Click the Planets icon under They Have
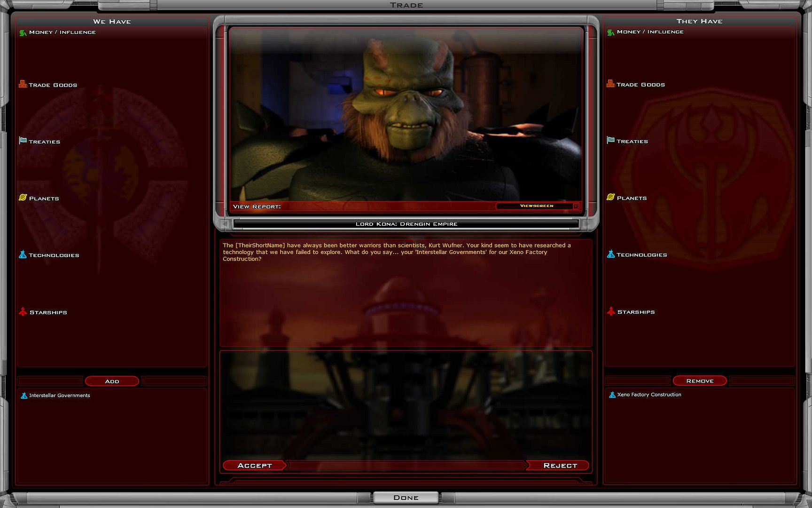Screen dimensions: 812x508 click(610, 197)
